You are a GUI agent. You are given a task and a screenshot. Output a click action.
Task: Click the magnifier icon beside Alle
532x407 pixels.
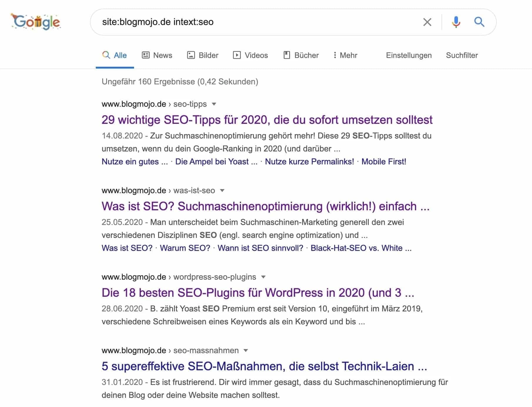tap(105, 55)
